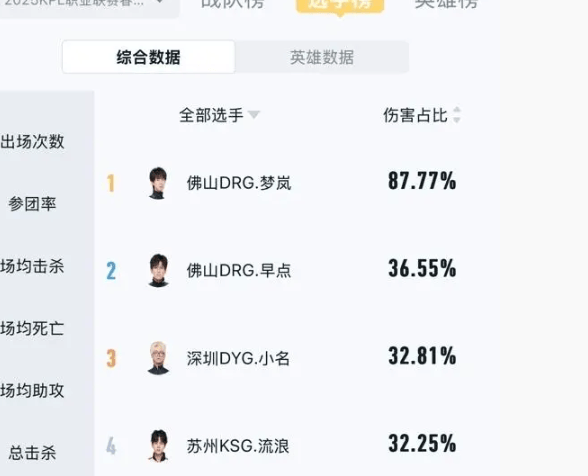Expand the 全部选手 filter dropdown arrow

coord(254,115)
